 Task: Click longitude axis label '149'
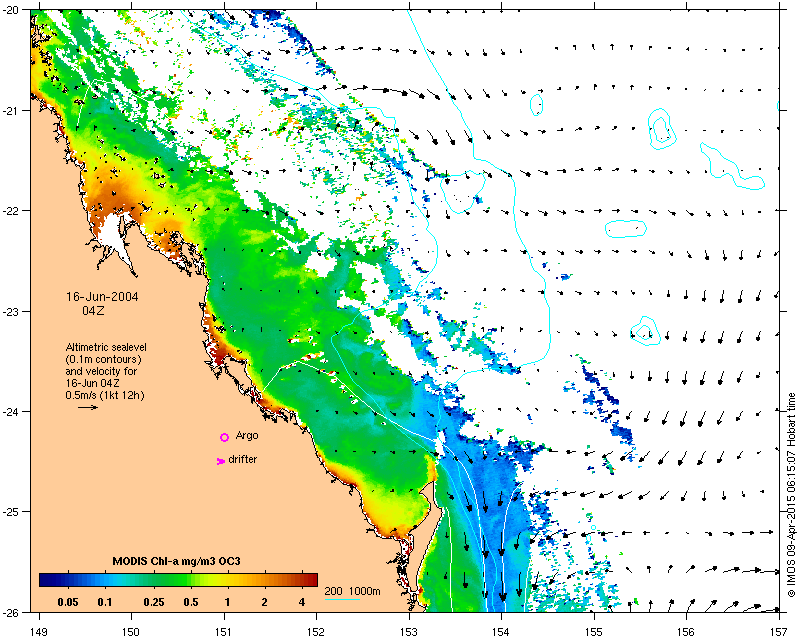pos(39,632)
